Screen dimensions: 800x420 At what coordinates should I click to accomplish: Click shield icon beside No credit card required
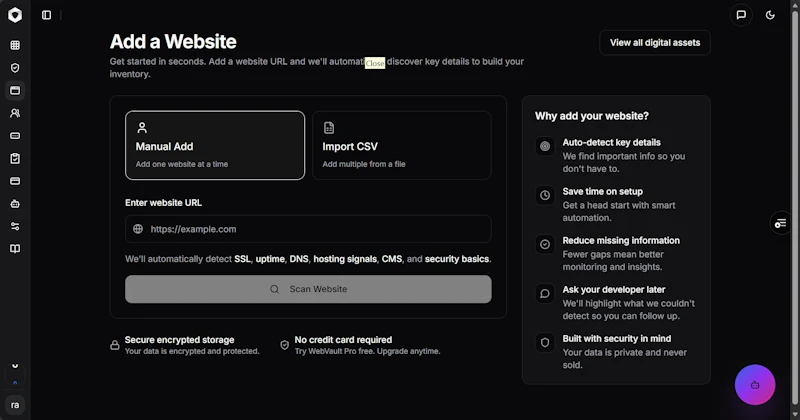coord(285,345)
